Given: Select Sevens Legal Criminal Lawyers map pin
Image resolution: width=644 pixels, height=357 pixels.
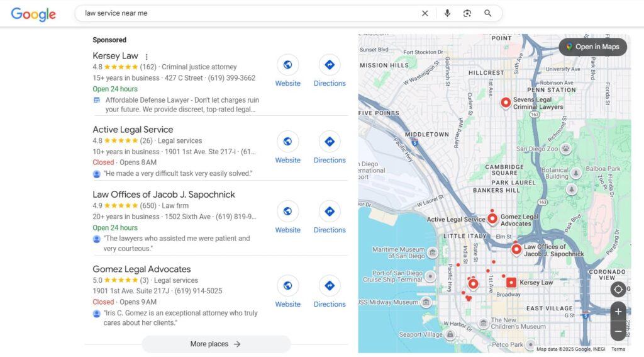Looking at the screenshot, I should point(506,103).
